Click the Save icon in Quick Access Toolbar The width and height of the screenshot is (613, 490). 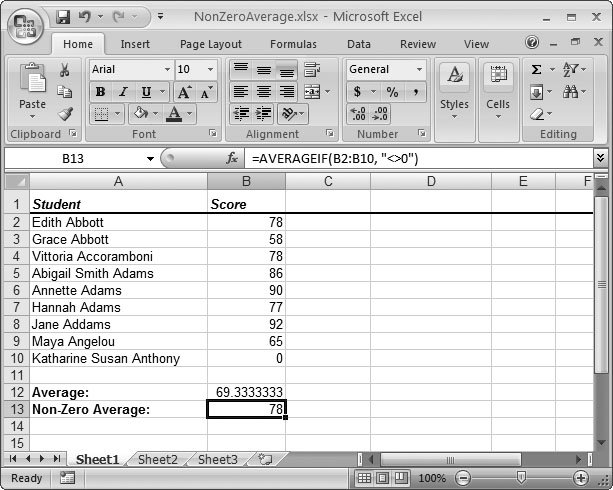click(63, 17)
